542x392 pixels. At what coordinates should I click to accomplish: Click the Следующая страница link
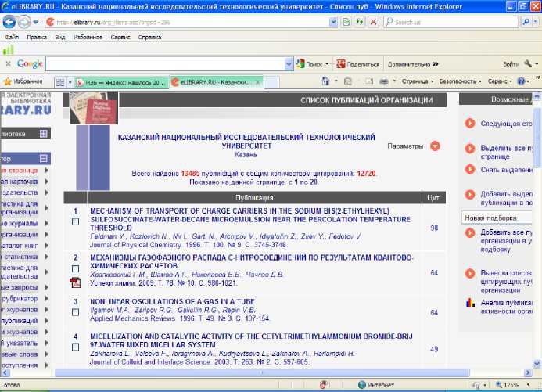tap(506, 124)
